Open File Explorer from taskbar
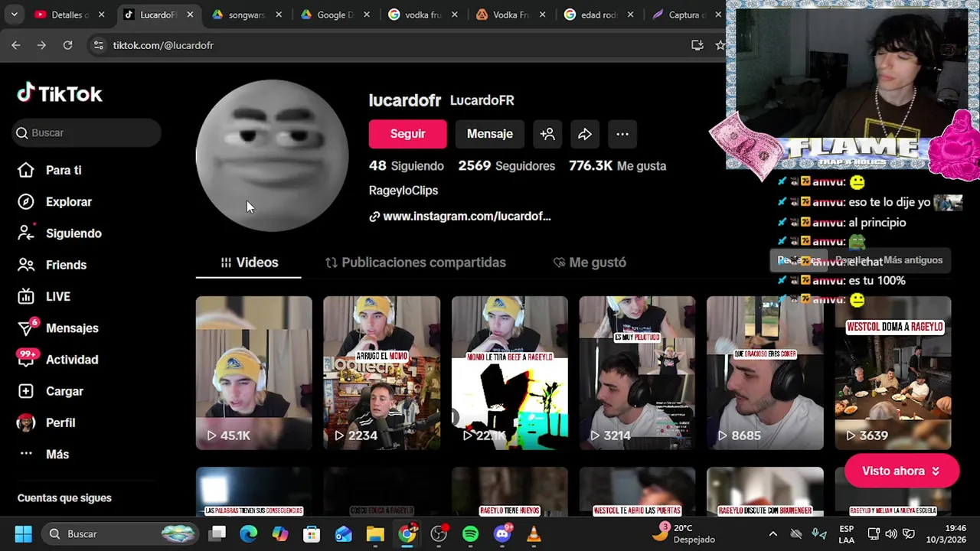The image size is (980, 551). pyautogui.click(x=375, y=533)
